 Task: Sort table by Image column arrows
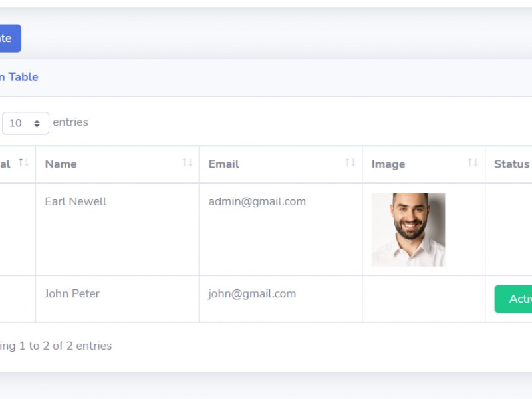click(x=473, y=162)
